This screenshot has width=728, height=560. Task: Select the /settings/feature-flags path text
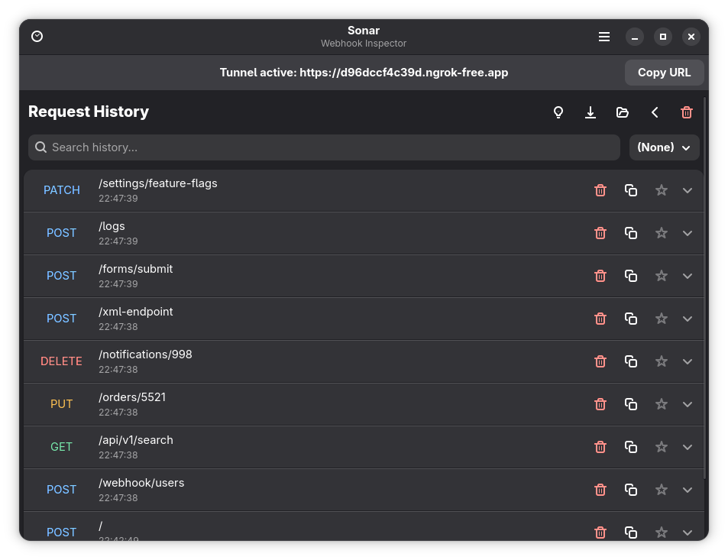tap(158, 183)
